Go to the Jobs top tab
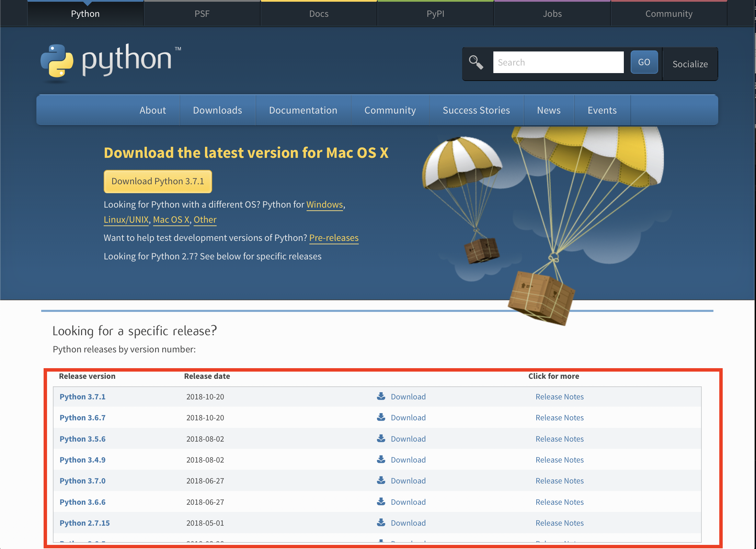The image size is (756, 549). [552, 14]
